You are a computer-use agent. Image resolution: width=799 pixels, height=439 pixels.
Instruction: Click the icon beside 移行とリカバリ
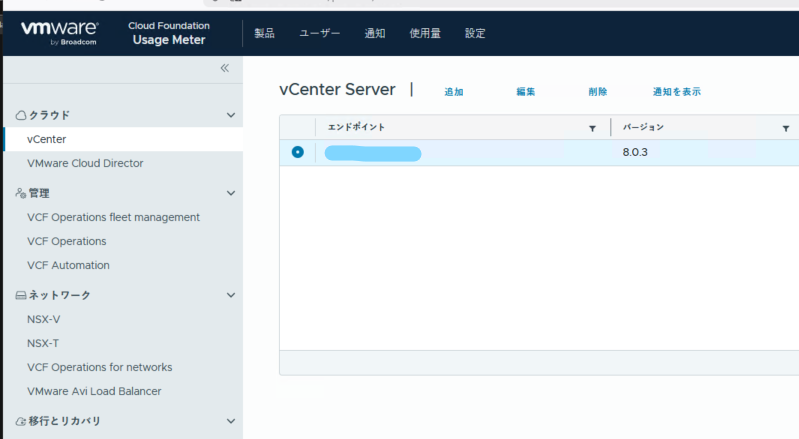point(20,421)
